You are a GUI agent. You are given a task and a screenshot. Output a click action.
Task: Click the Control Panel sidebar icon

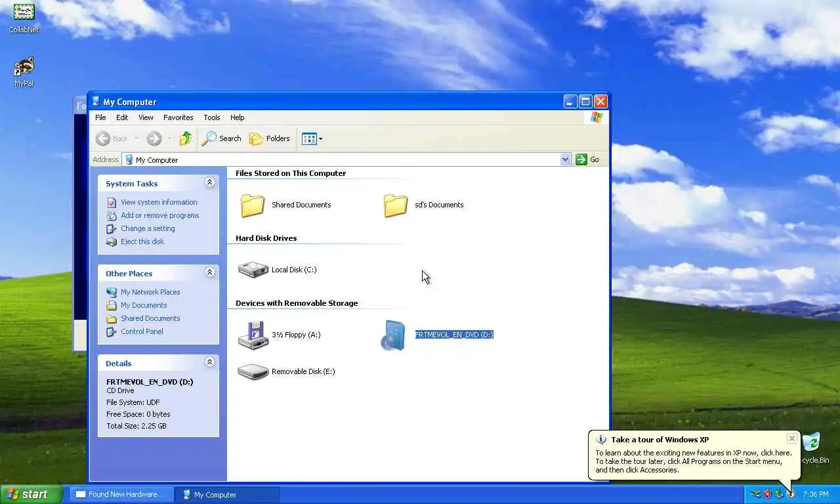coord(112,331)
